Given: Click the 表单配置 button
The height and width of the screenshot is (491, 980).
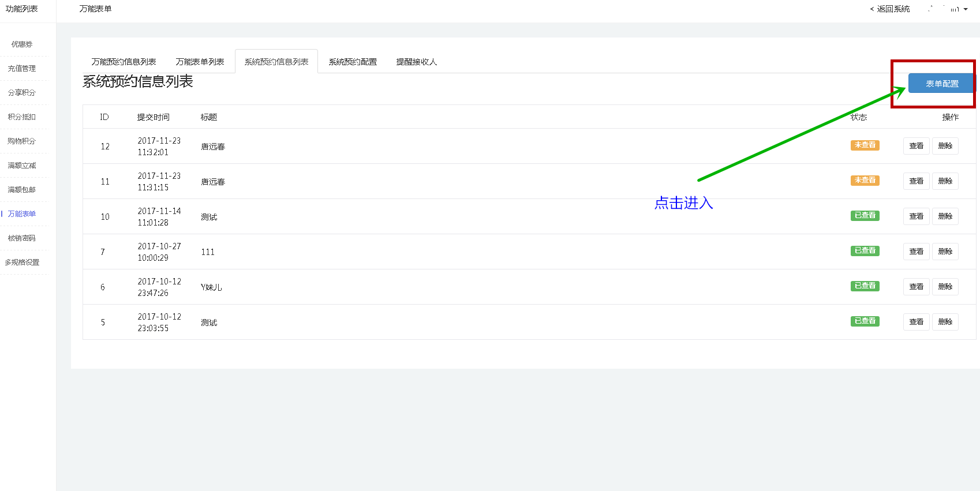Looking at the screenshot, I should (x=941, y=84).
